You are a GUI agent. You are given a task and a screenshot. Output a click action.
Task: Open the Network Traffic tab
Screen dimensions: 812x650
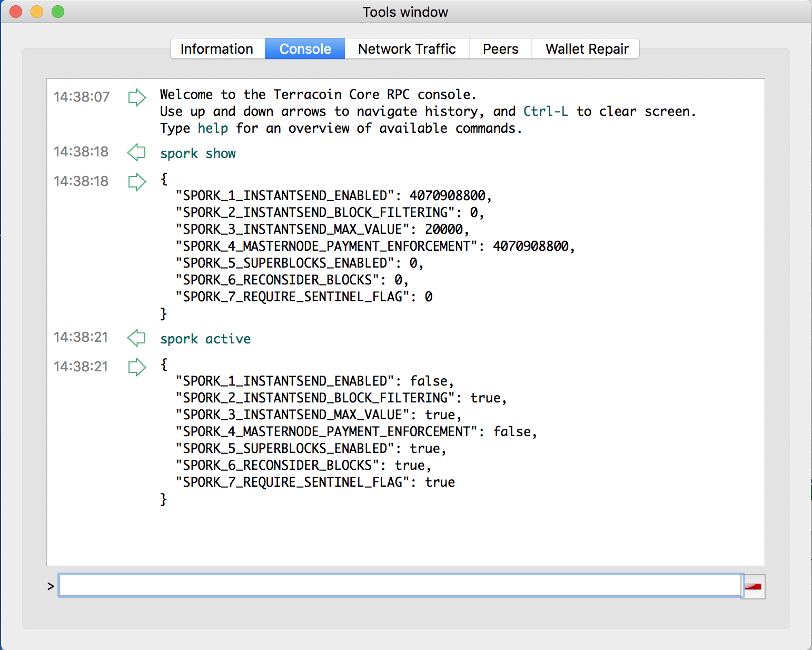pos(407,49)
